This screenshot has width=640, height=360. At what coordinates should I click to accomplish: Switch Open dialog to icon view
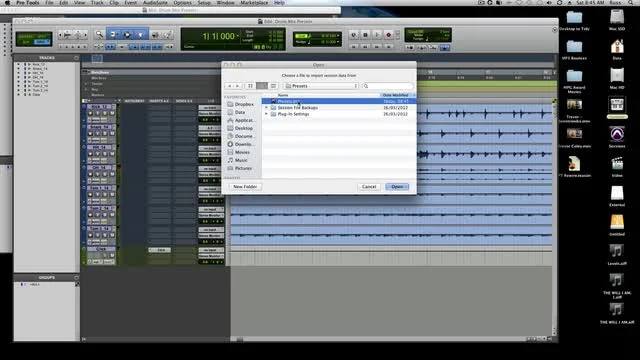click(250, 86)
